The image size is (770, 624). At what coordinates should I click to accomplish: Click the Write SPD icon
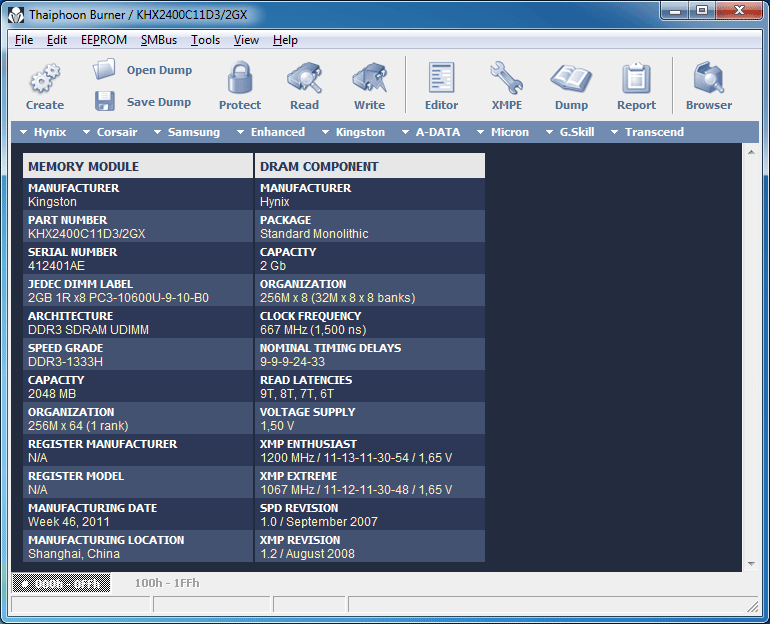[x=369, y=78]
